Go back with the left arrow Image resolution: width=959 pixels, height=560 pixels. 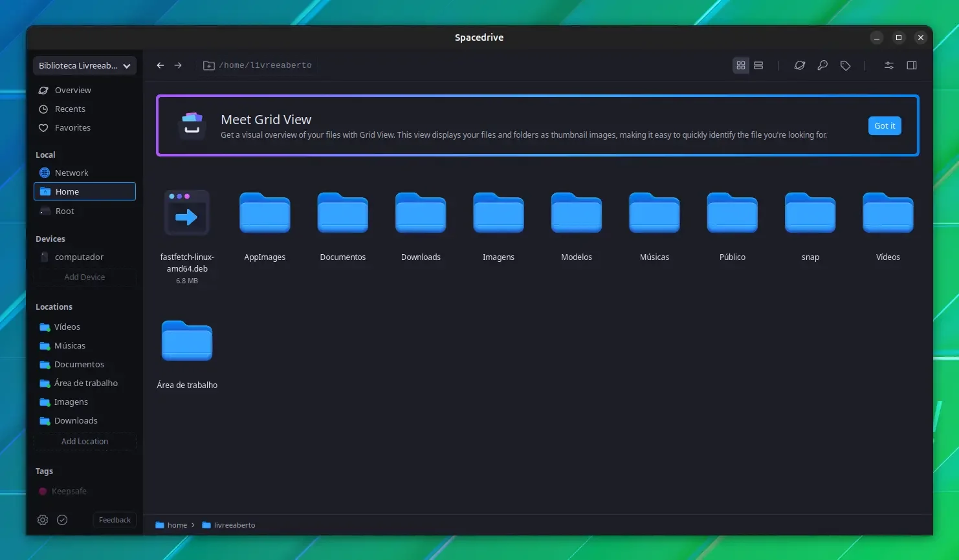pos(160,65)
